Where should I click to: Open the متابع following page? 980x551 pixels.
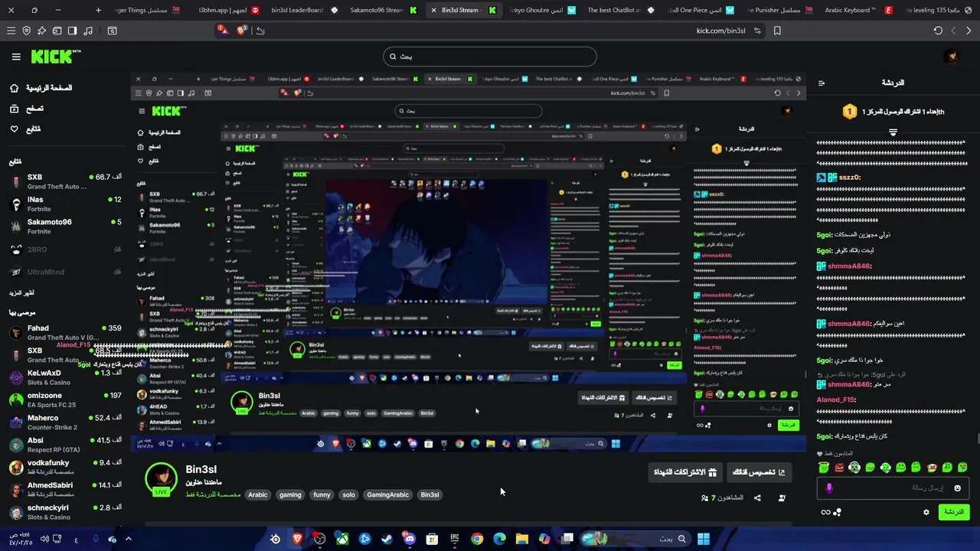pos(25,129)
